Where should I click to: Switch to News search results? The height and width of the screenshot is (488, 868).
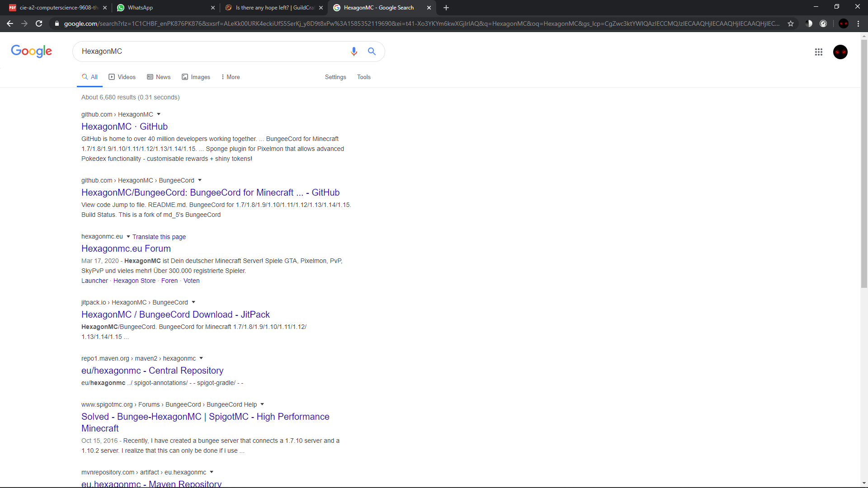click(159, 77)
